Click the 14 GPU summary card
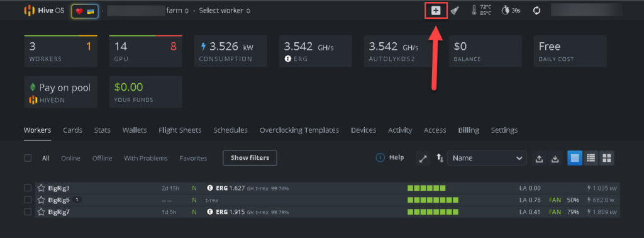Screen dimensions: 644x238 pyautogui.click(x=145, y=51)
